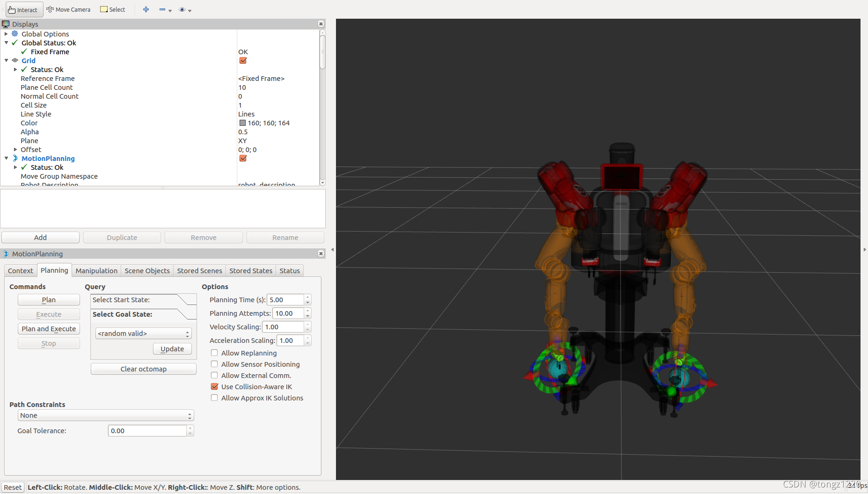The image size is (868, 494).
Task: Open the random valid goal state dropdown
Action: (x=143, y=333)
